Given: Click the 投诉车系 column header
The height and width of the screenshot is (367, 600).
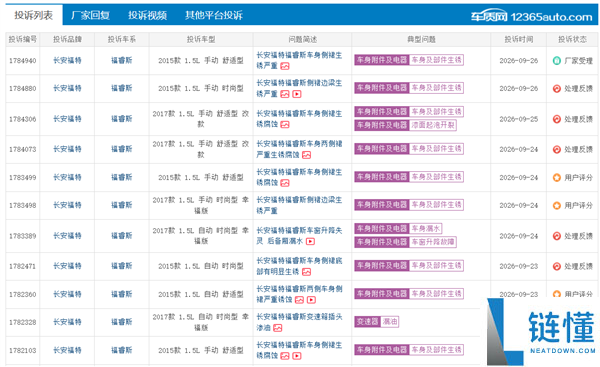Looking at the screenshot, I should pyautogui.click(x=122, y=39).
